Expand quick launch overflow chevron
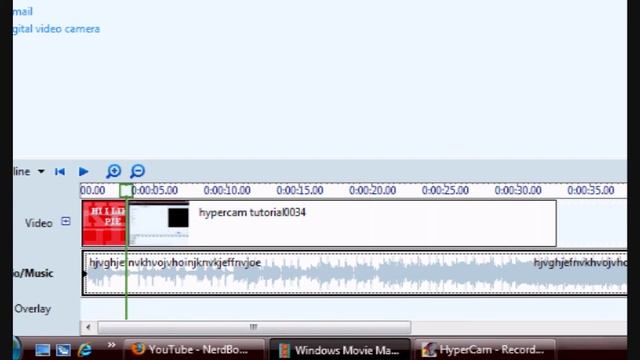The image size is (640, 360). click(111, 345)
